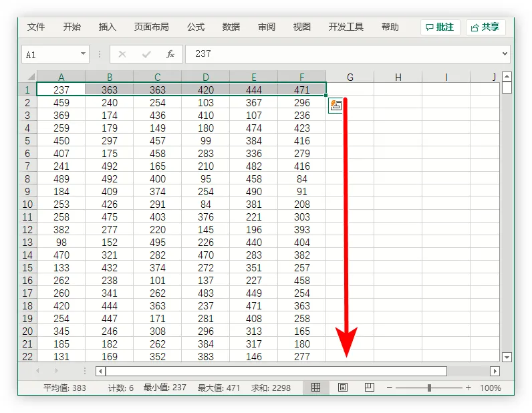Viewport: 532px width, 413px height.
Task: Select cell A13 containing 98
Action: 61,243
